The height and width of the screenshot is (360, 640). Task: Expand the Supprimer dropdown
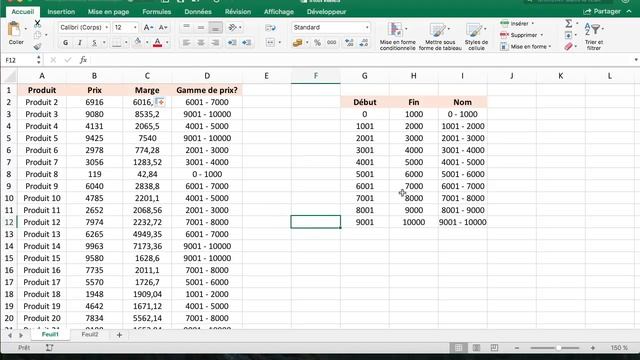pyautogui.click(x=542, y=35)
